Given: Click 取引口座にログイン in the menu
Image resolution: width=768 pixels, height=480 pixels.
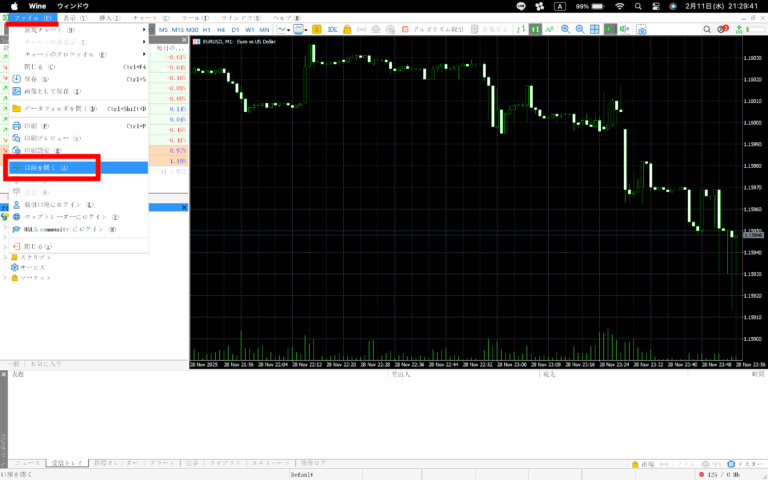Looking at the screenshot, I should coord(58,204).
